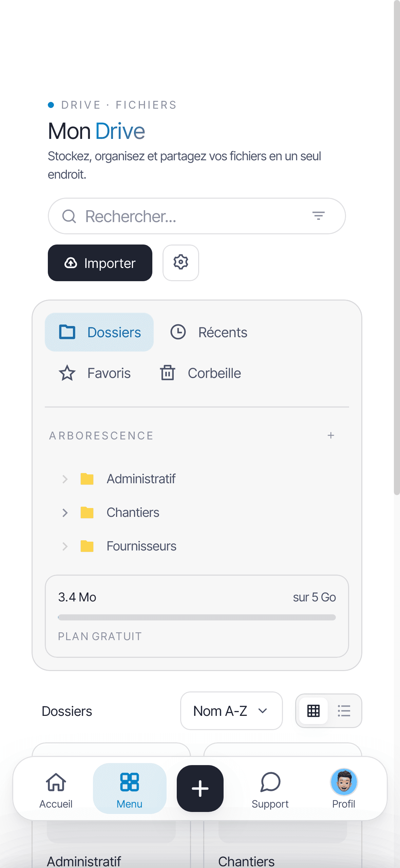The height and width of the screenshot is (868, 400).
Task: Click the search magnifier icon
Action: pos(69,216)
